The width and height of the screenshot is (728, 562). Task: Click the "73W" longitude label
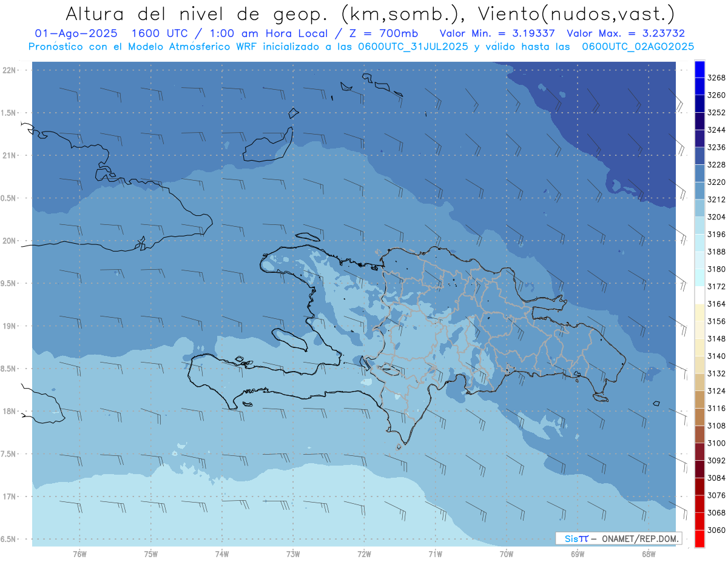point(293,554)
